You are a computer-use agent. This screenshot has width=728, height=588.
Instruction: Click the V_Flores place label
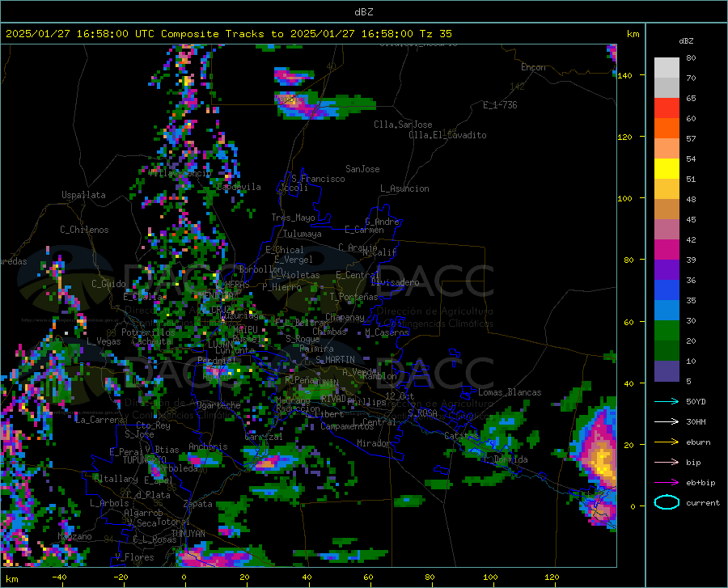134,557
